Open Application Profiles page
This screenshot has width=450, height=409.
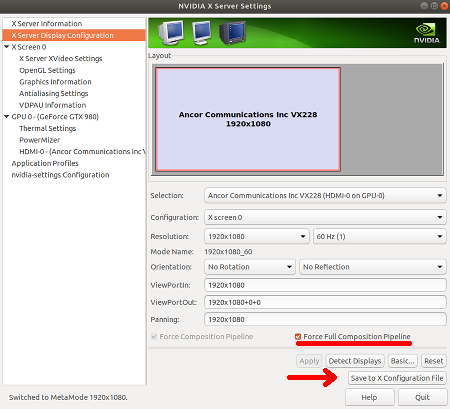click(x=45, y=163)
